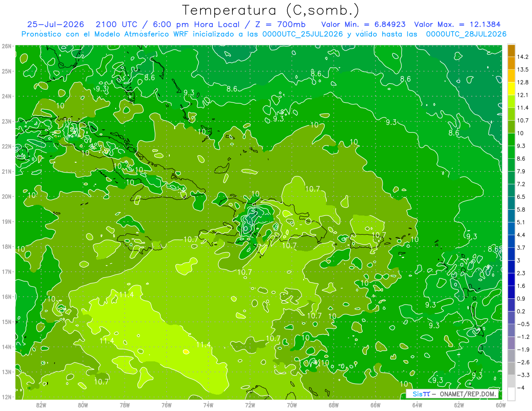This screenshot has width=532, height=411.
Task: Click the white swatch below the -4 label
Action: pyautogui.click(x=511, y=394)
